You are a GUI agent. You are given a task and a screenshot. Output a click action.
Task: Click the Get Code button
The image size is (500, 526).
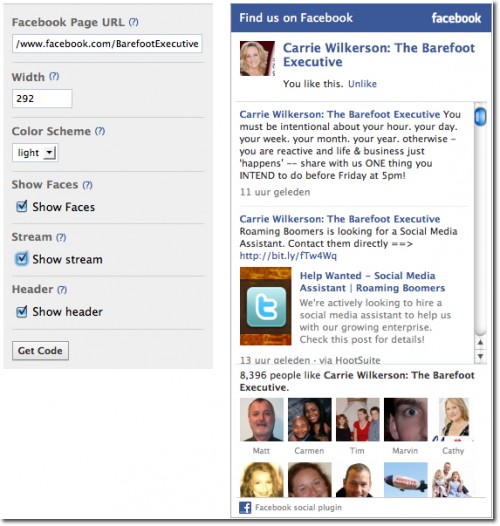tap(40, 351)
